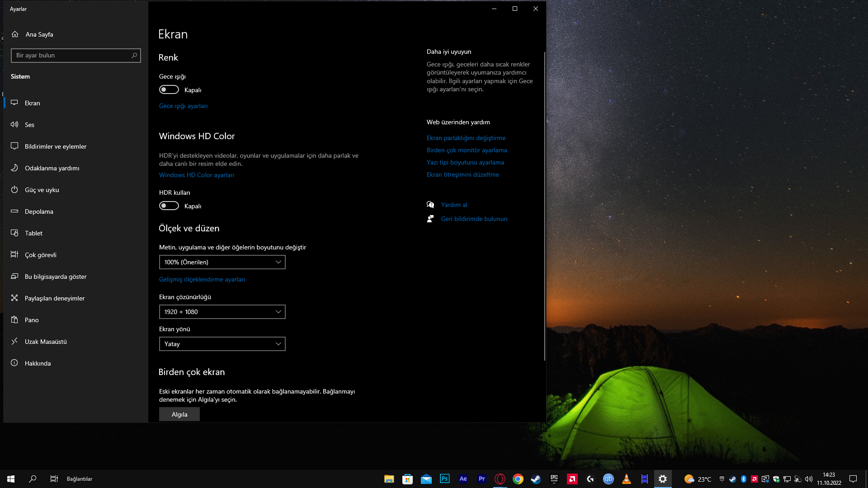Open the Windows Start menu
This screenshot has width=868, height=488.
11,479
